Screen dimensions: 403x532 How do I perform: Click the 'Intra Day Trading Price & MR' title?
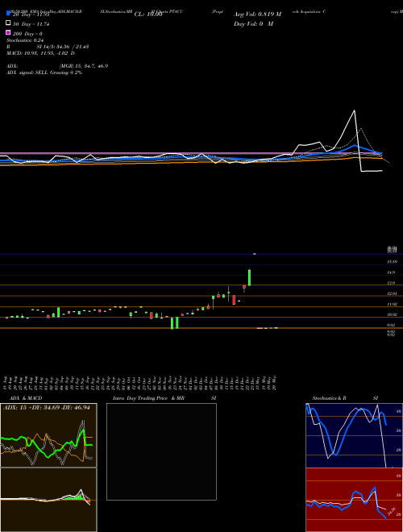click(148, 398)
